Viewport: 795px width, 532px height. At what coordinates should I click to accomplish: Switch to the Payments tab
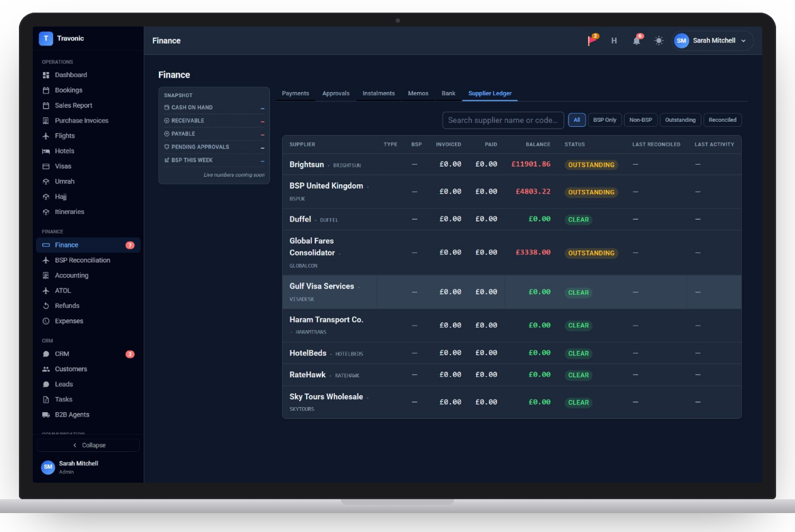[295, 93]
